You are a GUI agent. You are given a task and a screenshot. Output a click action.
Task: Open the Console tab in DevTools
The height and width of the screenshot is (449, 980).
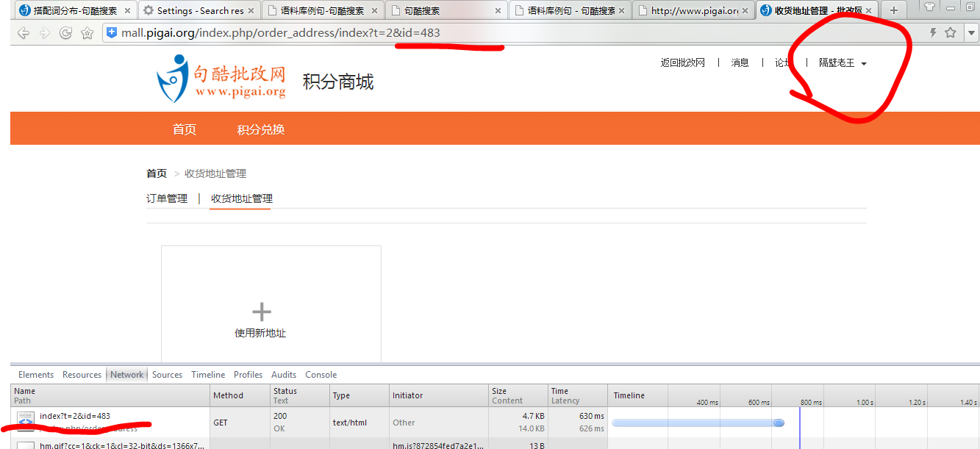coord(321,375)
